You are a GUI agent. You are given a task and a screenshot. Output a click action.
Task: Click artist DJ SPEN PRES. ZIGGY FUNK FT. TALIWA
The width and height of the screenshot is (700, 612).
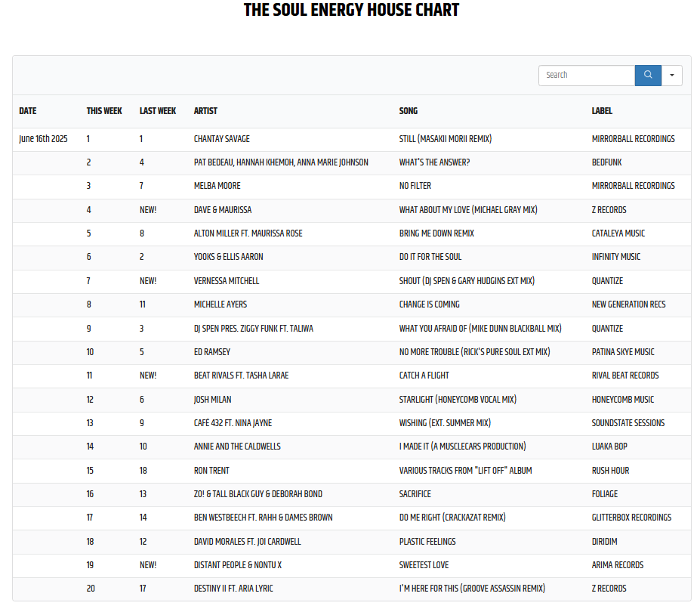tap(253, 329)
